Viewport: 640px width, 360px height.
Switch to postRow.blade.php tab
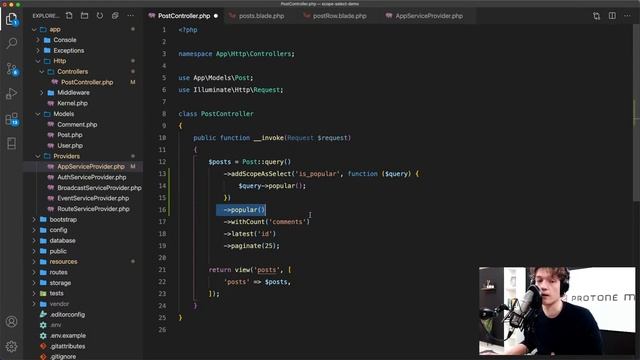tap(339, 16)
